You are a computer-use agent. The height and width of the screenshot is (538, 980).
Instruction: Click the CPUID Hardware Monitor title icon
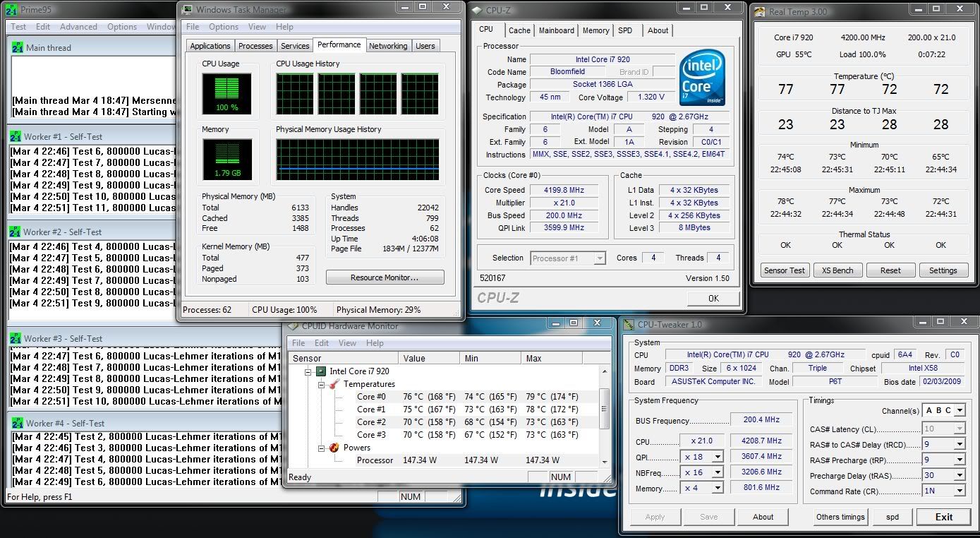point(293,326)
